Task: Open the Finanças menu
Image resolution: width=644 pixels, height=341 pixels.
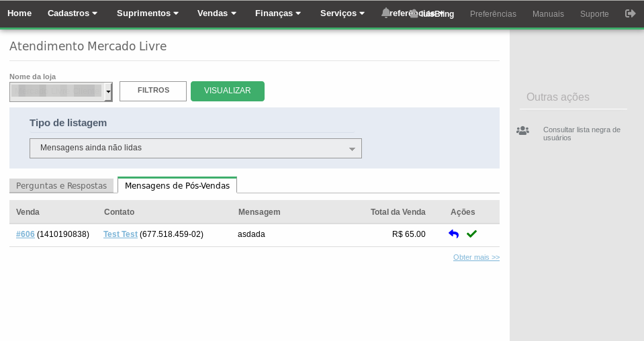Action: click(278, 13)
